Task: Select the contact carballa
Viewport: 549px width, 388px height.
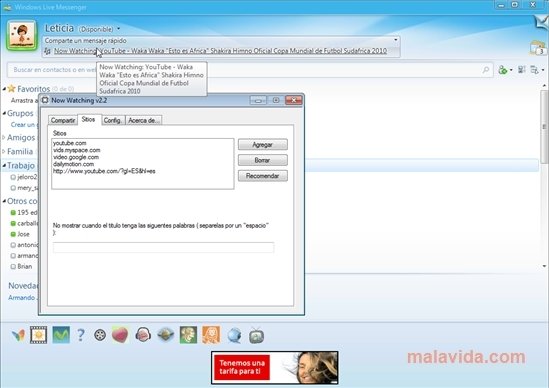Action: (x=23, y=223)
